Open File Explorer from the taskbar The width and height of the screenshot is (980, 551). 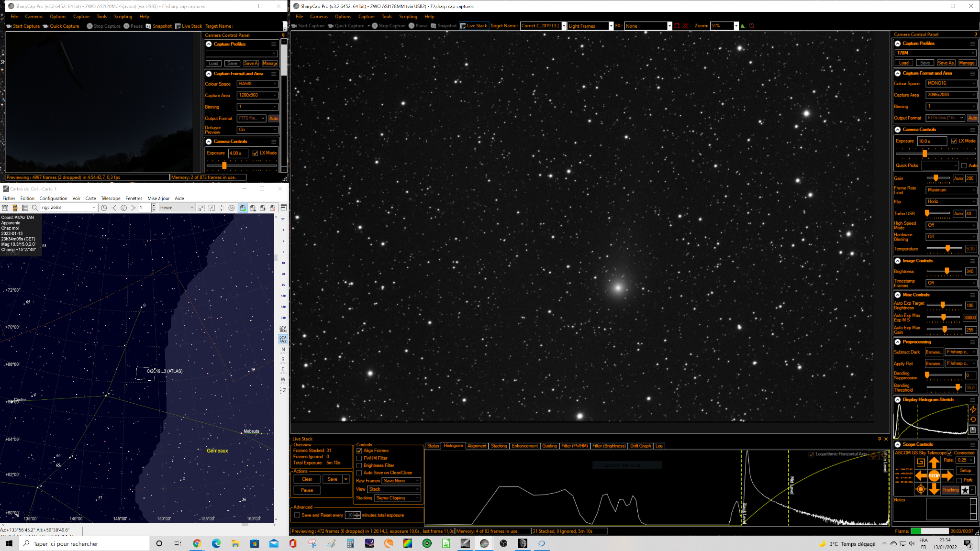point(235,543)
